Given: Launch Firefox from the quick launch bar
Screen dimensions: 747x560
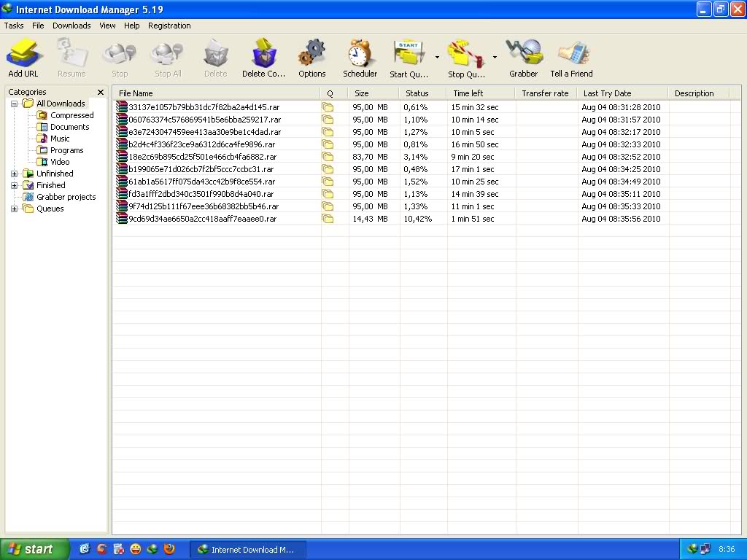Looking at the screenshot, I should pos(169,549).
